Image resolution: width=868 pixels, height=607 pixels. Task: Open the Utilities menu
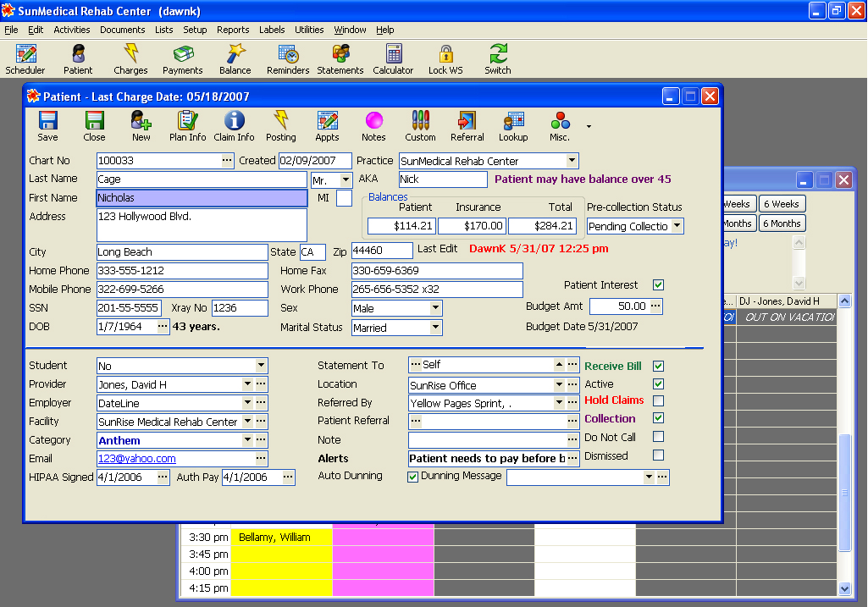point(309,30)
